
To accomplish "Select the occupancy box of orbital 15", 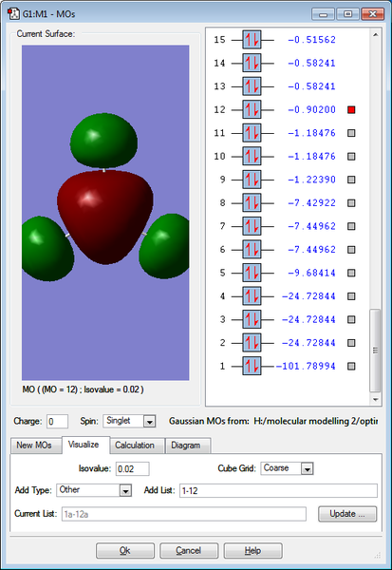I will (x=252, y=40).
